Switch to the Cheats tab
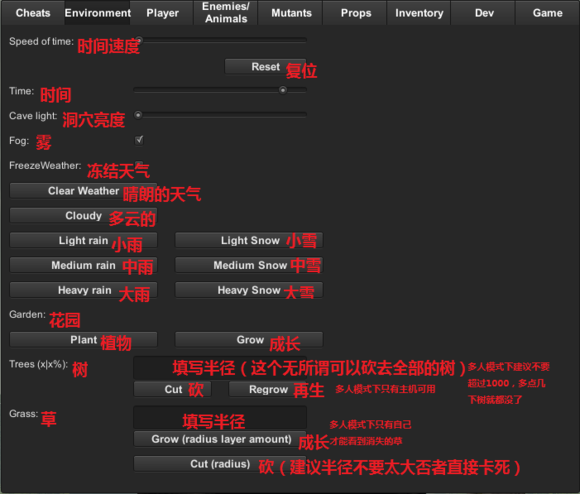Image resolution: width=580 pixels, height=494 pixels. pos(33,13)
